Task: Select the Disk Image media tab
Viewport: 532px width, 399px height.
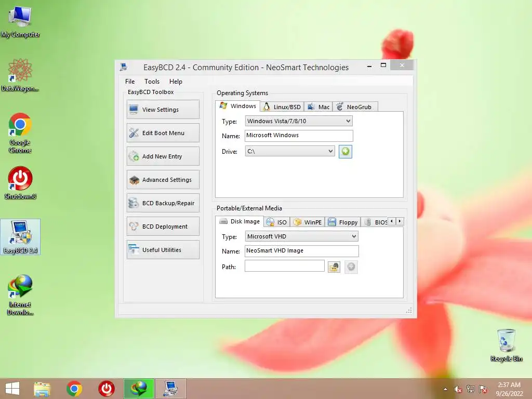Action: (x=240, y=221)
